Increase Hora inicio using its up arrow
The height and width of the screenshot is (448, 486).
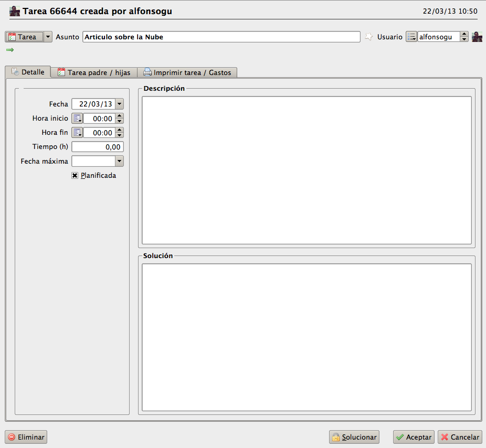[119, 116]
